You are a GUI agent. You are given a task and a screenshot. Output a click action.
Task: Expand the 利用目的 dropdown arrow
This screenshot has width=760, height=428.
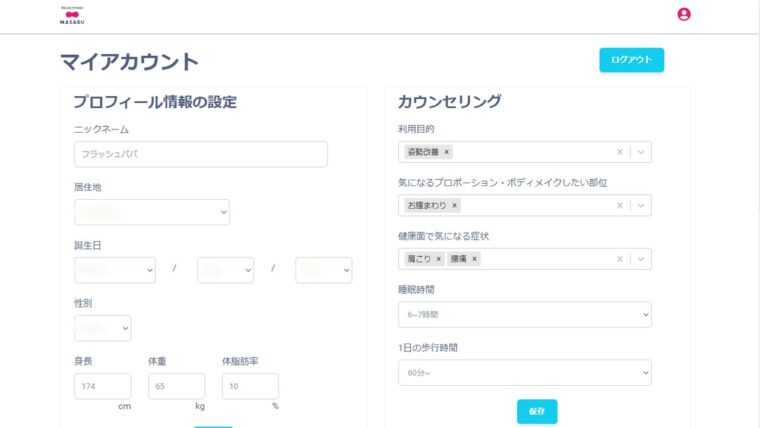(641, 152)
